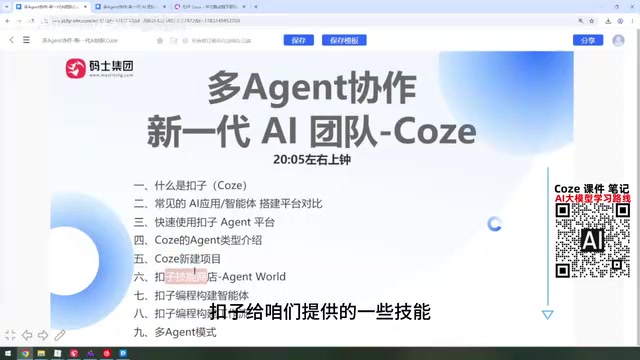
Task: Click the 分享 button
Action: (x=588, y=40)
